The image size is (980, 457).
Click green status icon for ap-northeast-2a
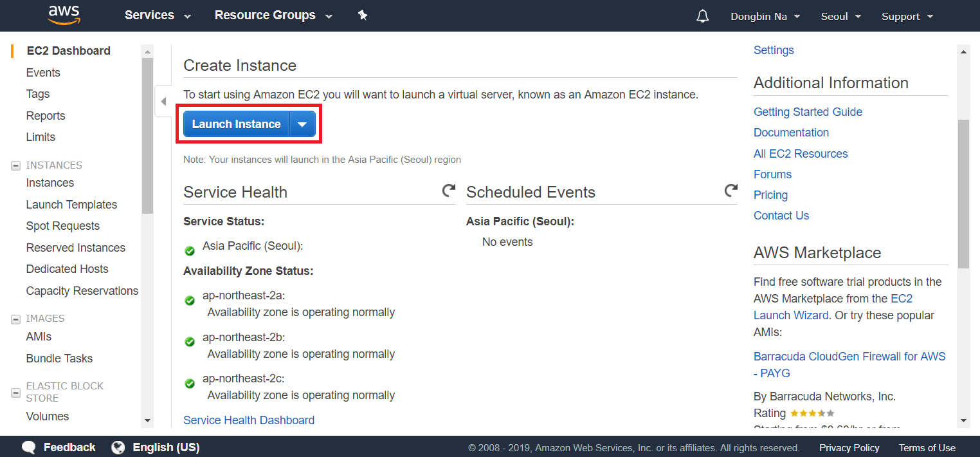tap(190, 301)
